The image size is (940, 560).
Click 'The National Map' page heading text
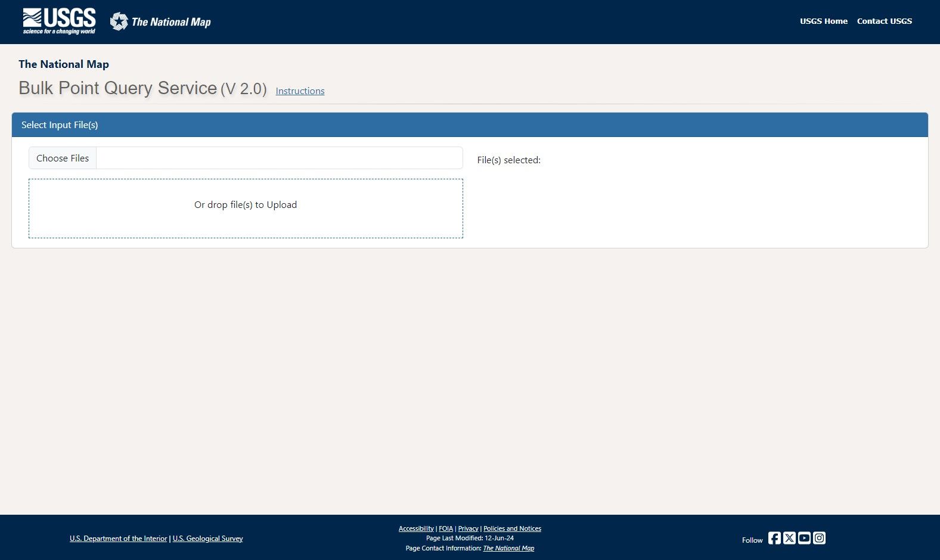[x=64, y=64]
